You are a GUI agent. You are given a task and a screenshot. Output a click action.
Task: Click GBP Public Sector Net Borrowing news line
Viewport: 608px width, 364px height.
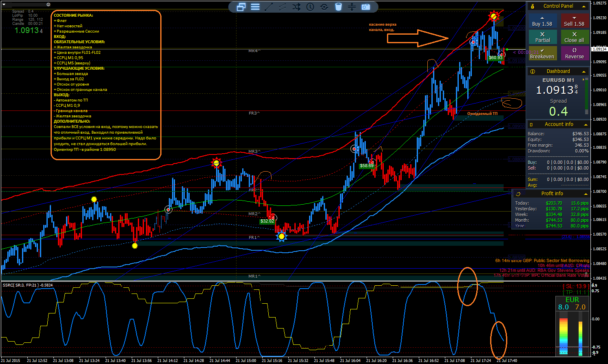click(542, 260)
